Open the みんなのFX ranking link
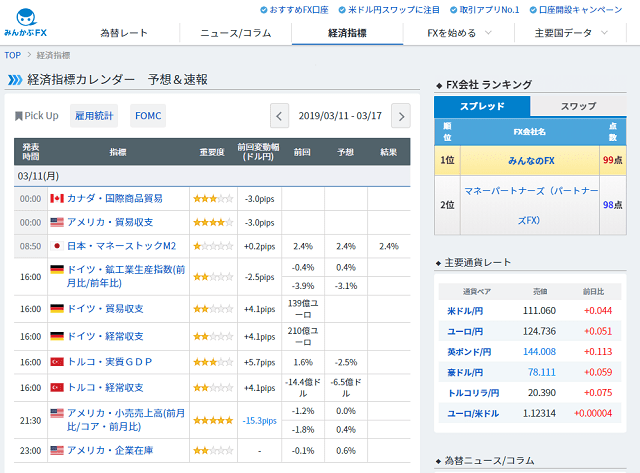This screenshot has height=473, width=640. (x=531, y=161)
